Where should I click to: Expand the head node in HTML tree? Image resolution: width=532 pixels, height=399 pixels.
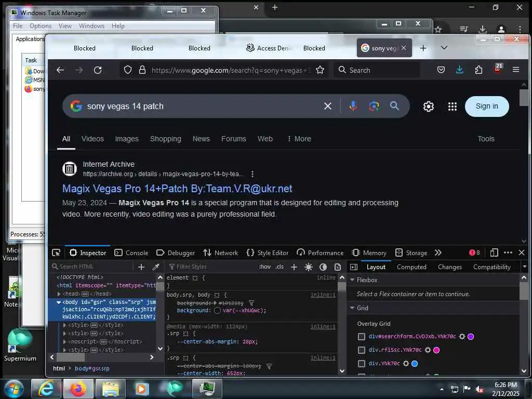(59, 294)
